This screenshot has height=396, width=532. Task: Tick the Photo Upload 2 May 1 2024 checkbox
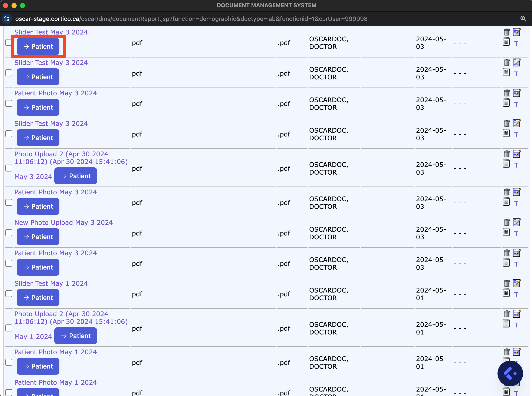tap(9, 328)
